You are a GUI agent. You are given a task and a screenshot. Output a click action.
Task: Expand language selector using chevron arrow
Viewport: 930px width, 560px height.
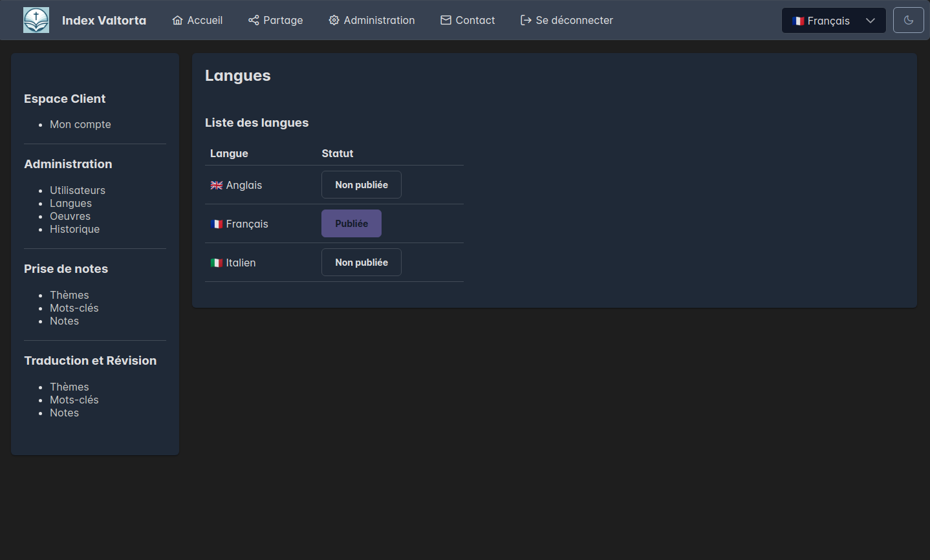pyautogui.click(x=871, y=21)
